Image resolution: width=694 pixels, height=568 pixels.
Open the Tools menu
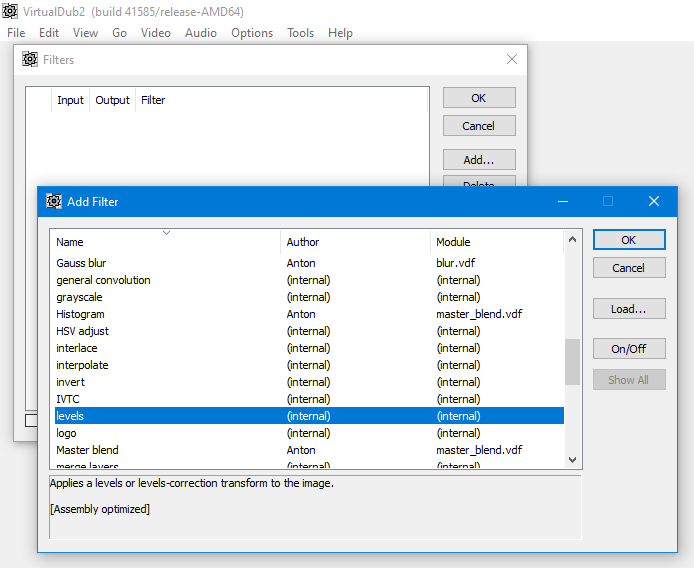pyautogui.click(x=301, y=33)
